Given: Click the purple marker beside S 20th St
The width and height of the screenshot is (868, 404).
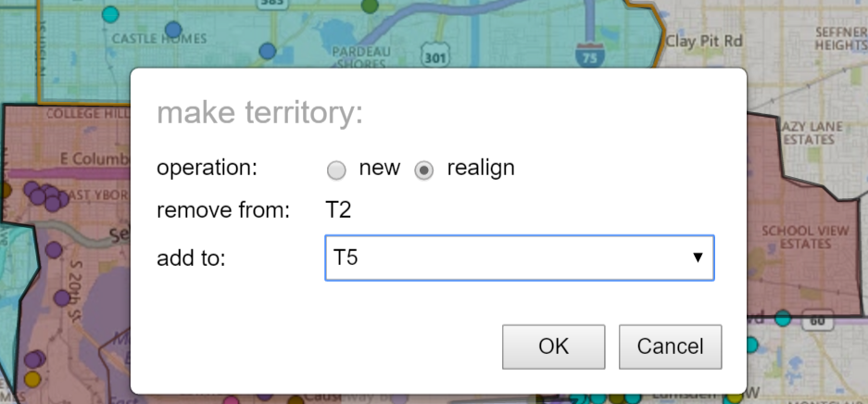Looking at the screenshot, I should pyautogui.click(x=62, y=298).
